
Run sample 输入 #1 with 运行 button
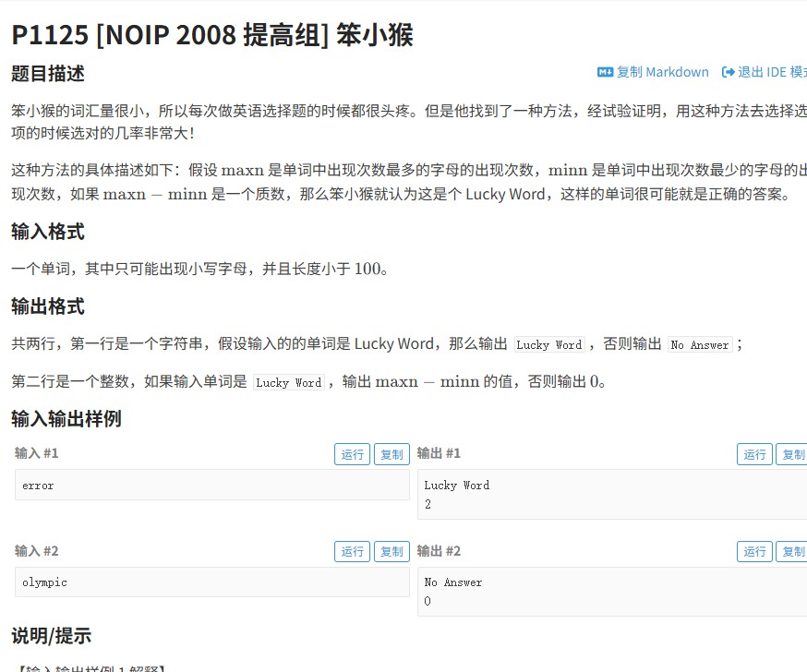352,454
